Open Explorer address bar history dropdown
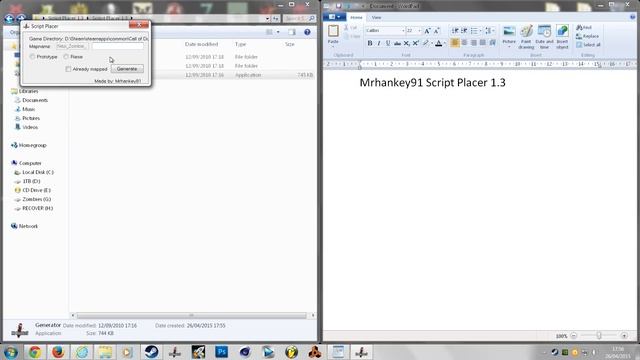This screenshot has height=360, width=640. (x=267, y=18)
